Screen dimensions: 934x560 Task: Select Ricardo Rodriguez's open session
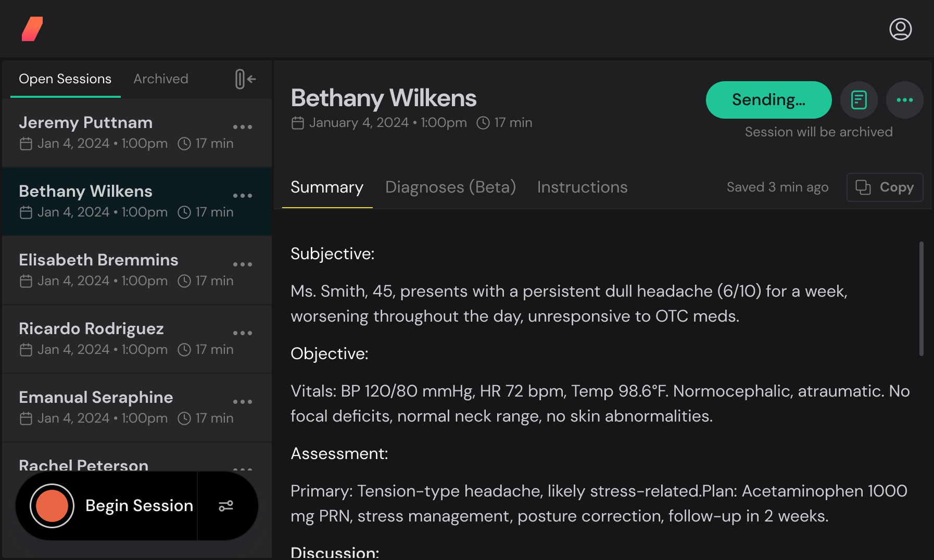[x=104, y=338]
